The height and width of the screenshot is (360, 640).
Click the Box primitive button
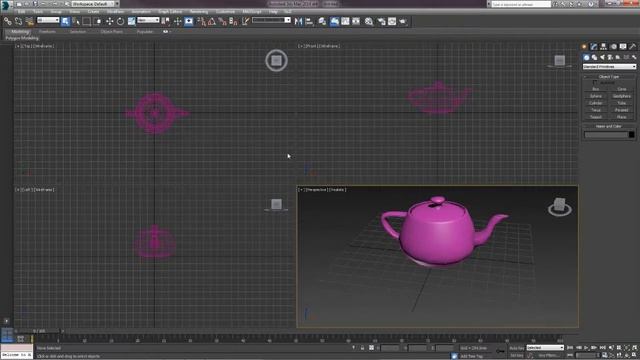[x=596, y=89]
